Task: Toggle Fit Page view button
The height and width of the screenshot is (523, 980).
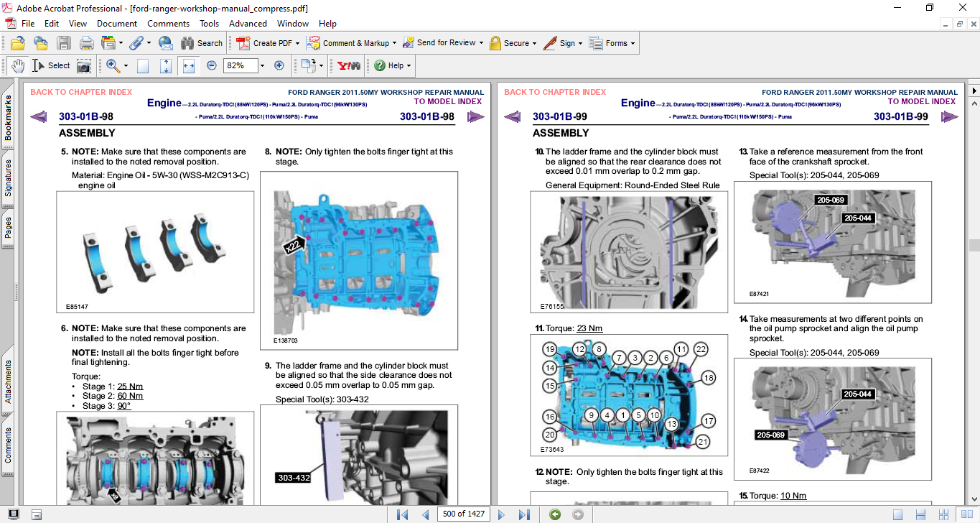Action: 166,65
